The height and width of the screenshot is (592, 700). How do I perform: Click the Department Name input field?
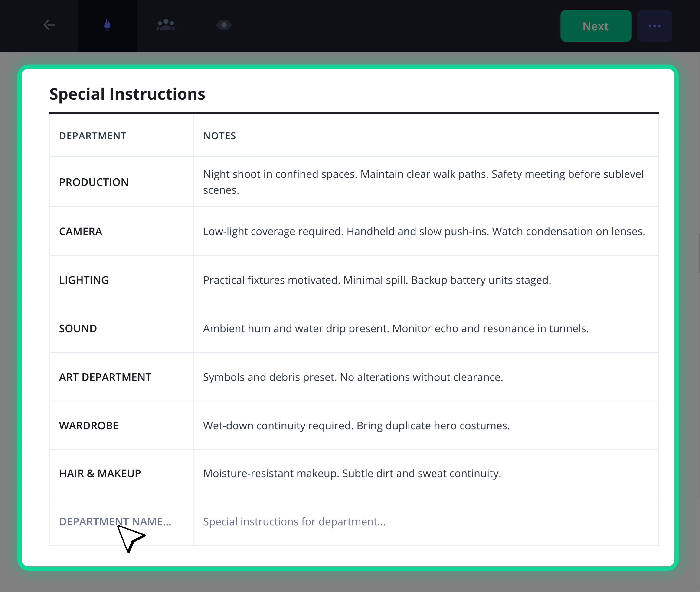(x=122, y=522)
